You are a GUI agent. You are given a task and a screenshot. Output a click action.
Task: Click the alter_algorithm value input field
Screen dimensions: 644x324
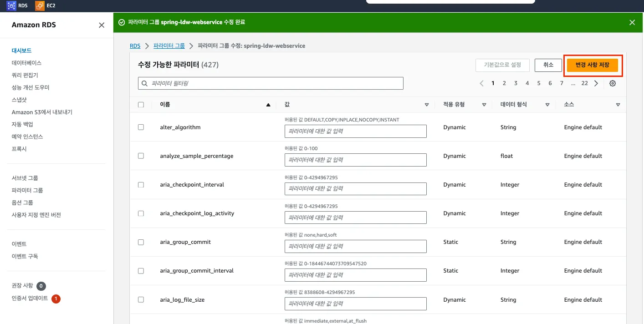coord(356,131)
